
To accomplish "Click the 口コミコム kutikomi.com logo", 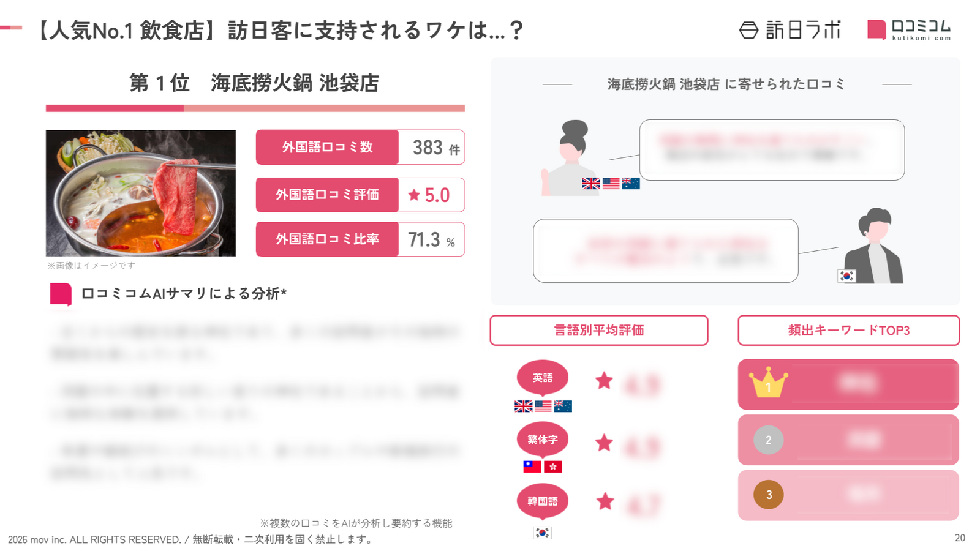I will pos(909,29).
